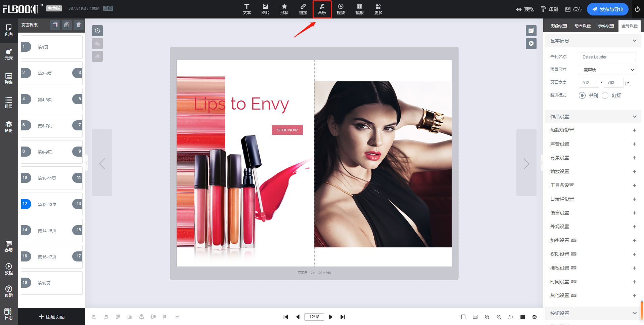Click the page number field 12/18

pos(314,317)
